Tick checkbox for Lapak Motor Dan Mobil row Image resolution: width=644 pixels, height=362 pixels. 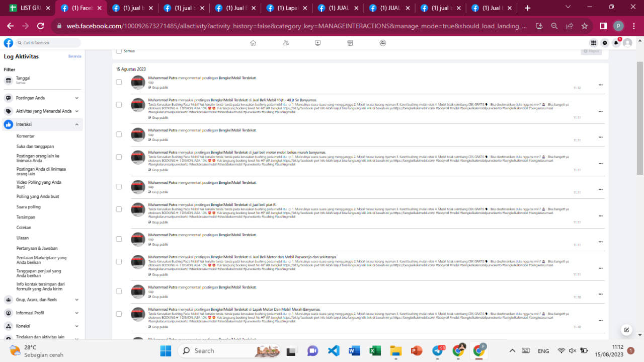point(119,314)
